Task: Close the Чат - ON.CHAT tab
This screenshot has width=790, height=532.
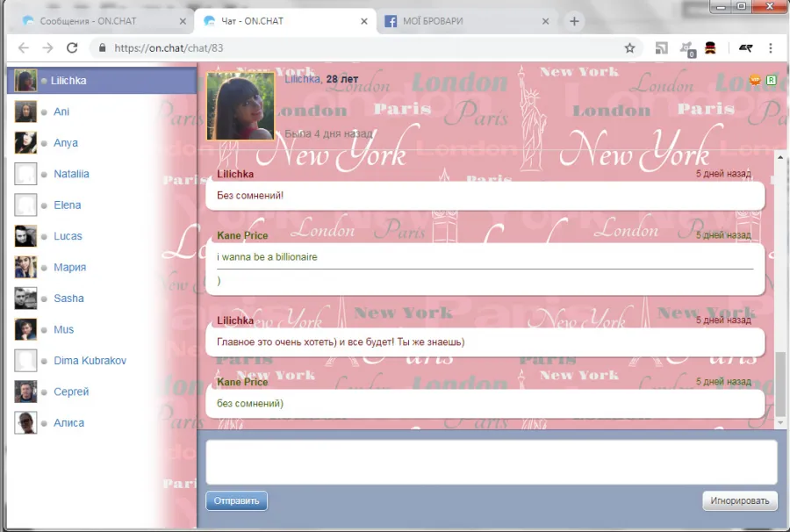Action: coord(363,21)
